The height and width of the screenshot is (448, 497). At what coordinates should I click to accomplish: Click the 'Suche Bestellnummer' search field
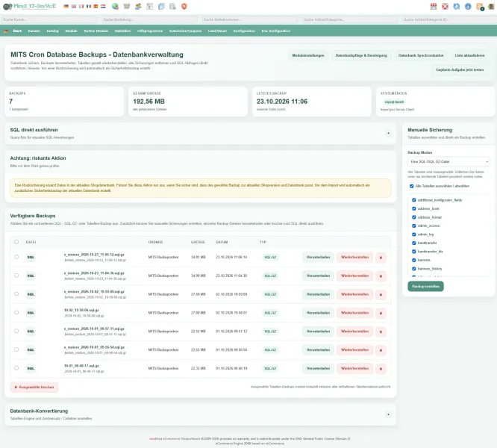(250, 19)
